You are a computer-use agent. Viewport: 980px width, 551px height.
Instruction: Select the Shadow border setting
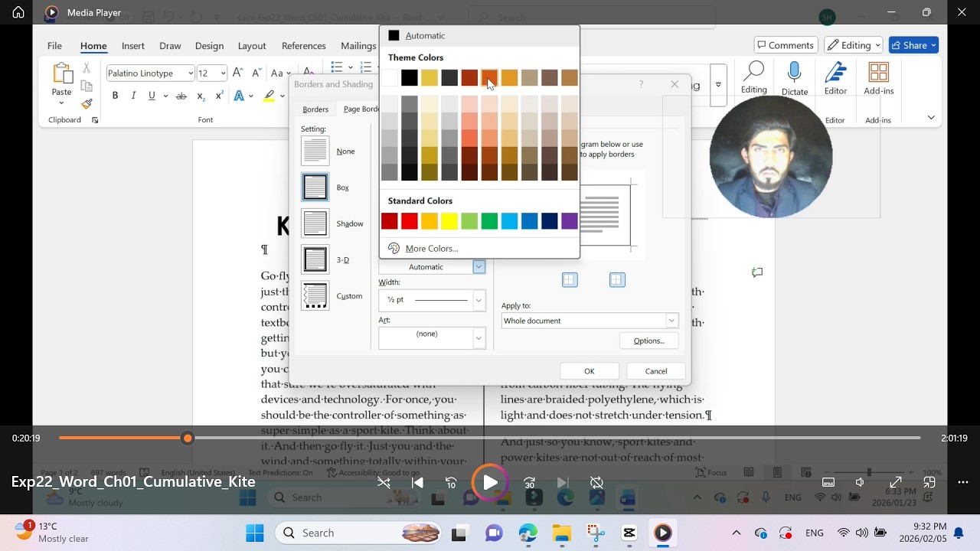click(x=315, y=223)
